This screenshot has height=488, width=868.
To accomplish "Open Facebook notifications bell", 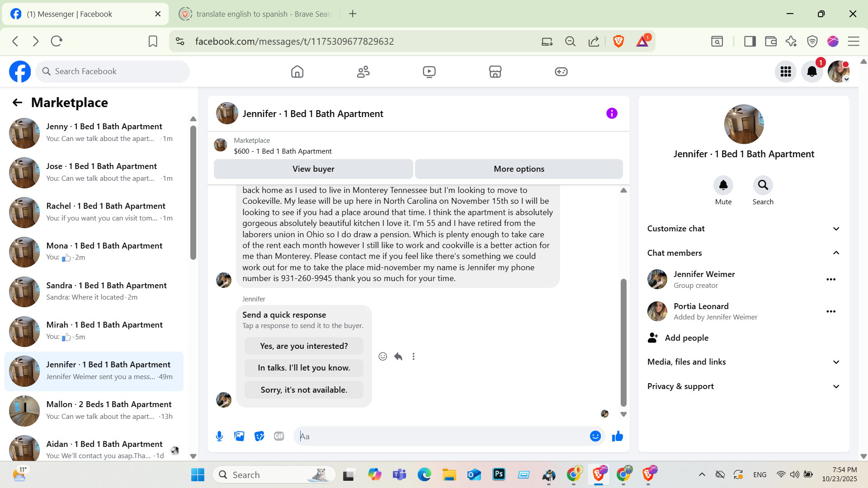I will [812, 71].
